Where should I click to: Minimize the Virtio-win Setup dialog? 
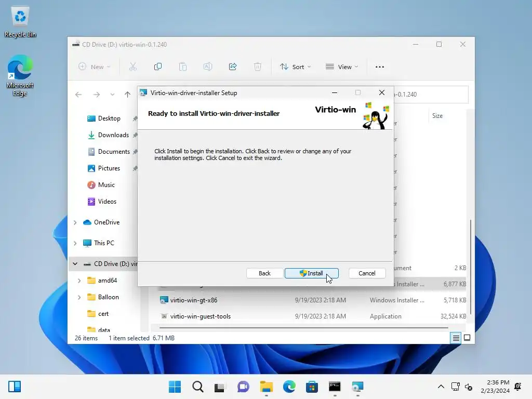(335, 92)
